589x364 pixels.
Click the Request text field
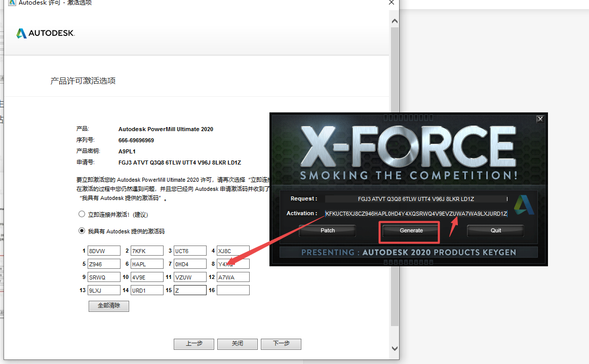pyautogui.click(x=415, y=199)
